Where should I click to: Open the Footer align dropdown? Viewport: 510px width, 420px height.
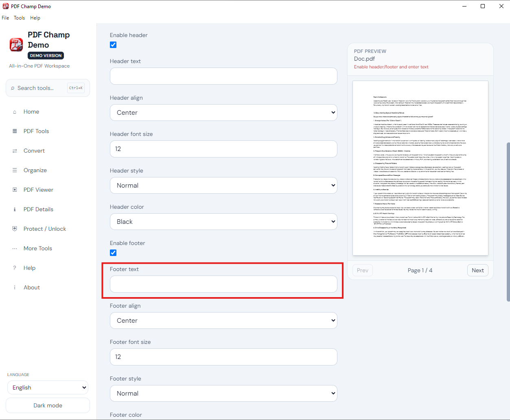223,320
